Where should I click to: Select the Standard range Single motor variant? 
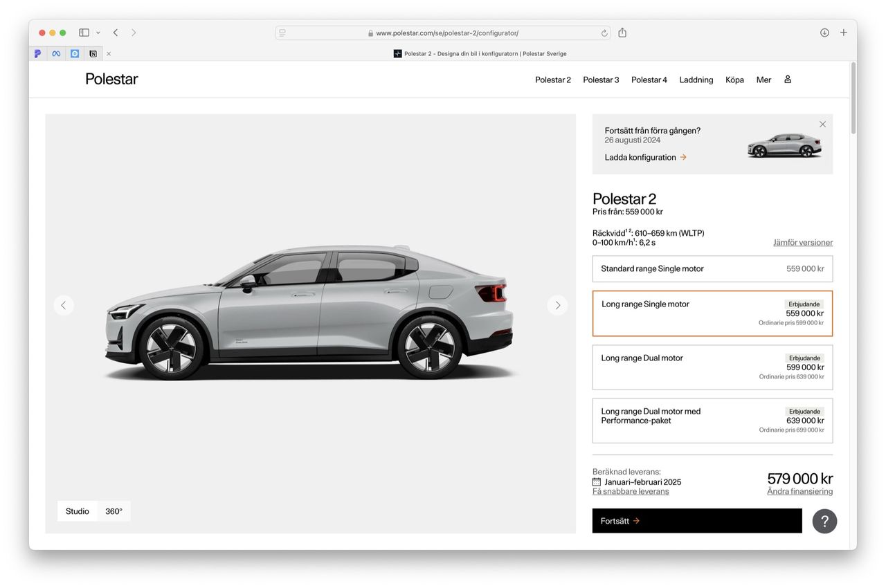pyautogui.click(x=712, y=268)
